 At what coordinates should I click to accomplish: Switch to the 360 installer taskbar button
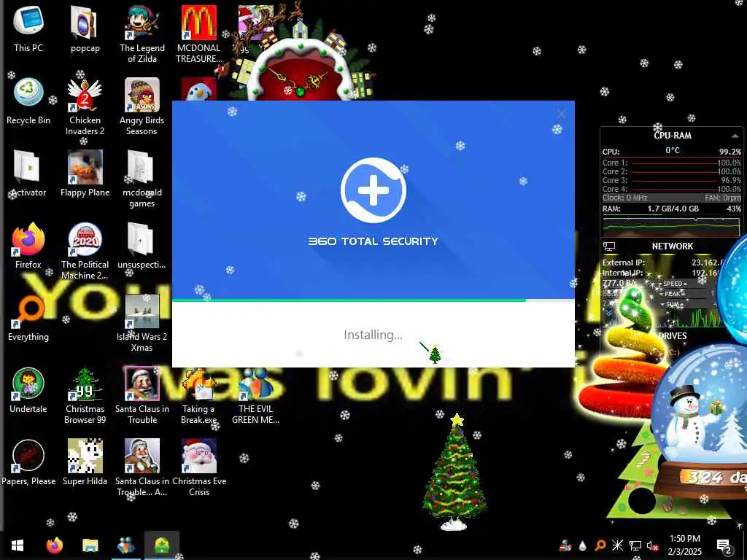click(162, 545)
